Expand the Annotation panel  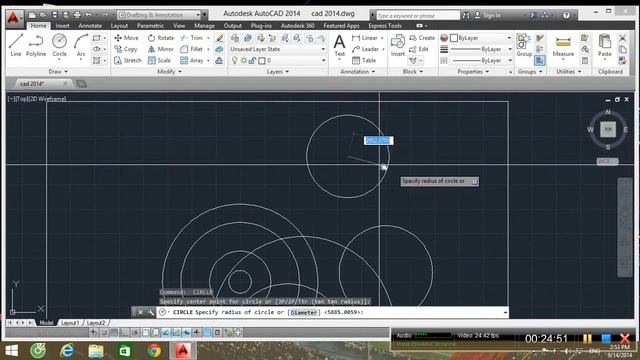pyautogui.click(x=358, y=71)
